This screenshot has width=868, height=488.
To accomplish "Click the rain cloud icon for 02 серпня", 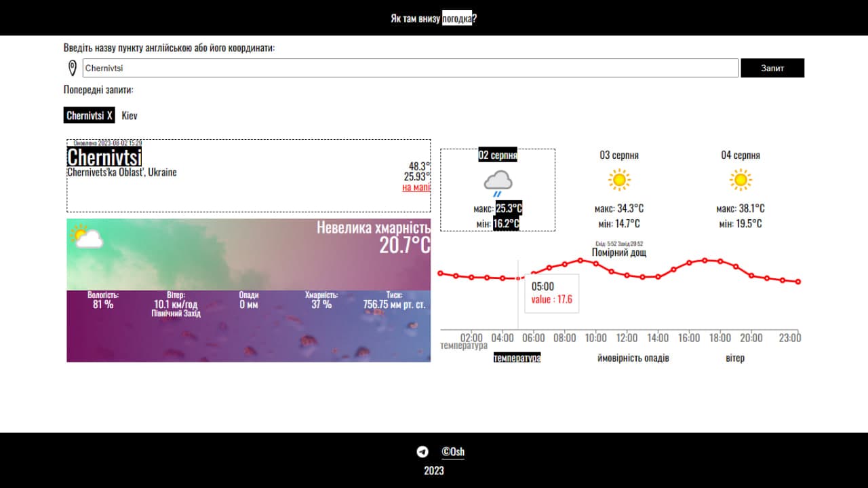I will click(x=498, y=182).
